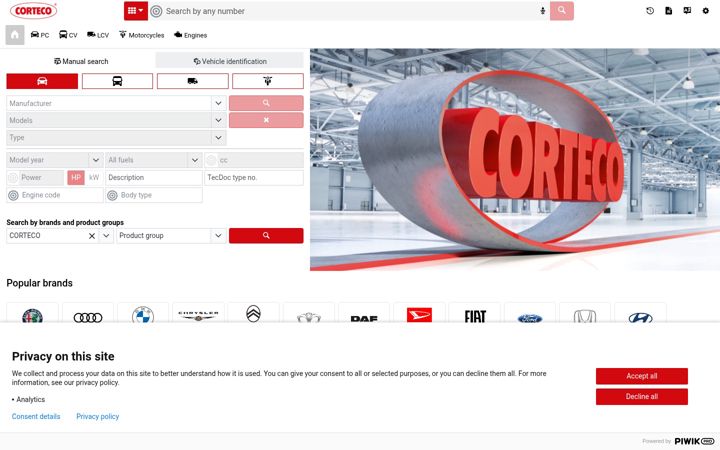Select the bus vehicle type button

[117, 81]
